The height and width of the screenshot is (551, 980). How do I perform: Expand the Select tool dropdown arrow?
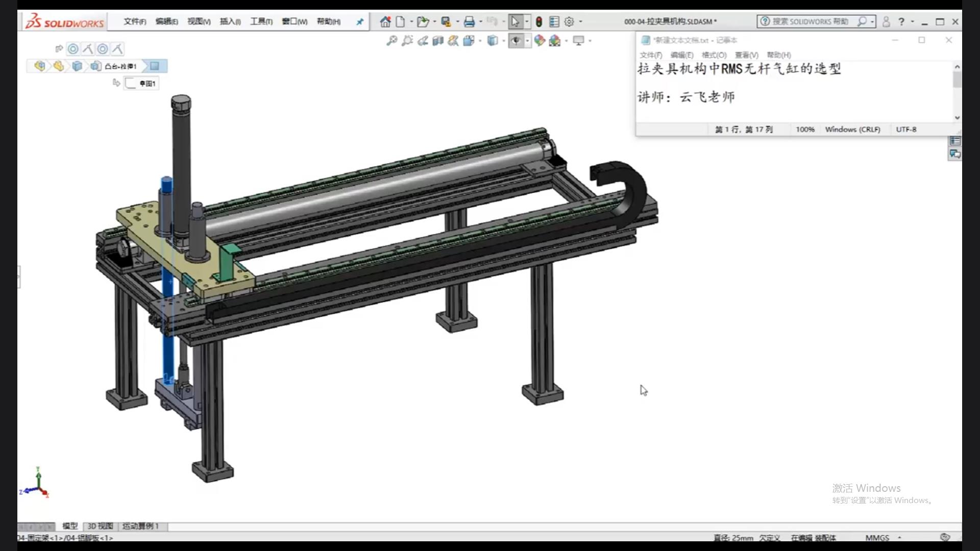coord(527,22)
